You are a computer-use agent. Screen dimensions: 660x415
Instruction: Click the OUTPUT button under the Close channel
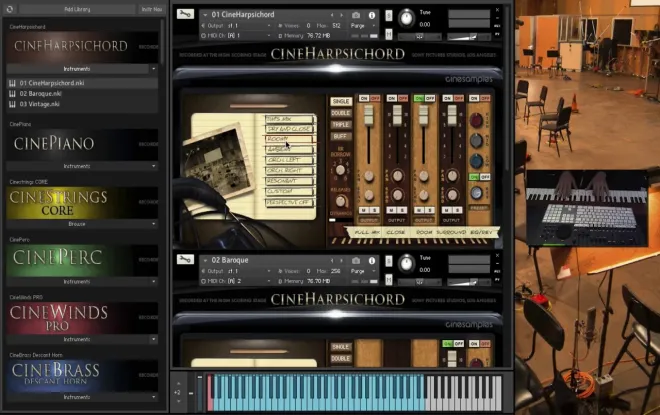tap(396, 220)
